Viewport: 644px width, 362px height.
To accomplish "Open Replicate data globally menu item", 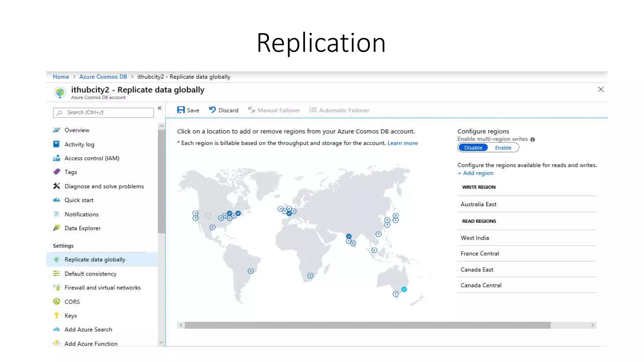I will click(x=102, y=260).
